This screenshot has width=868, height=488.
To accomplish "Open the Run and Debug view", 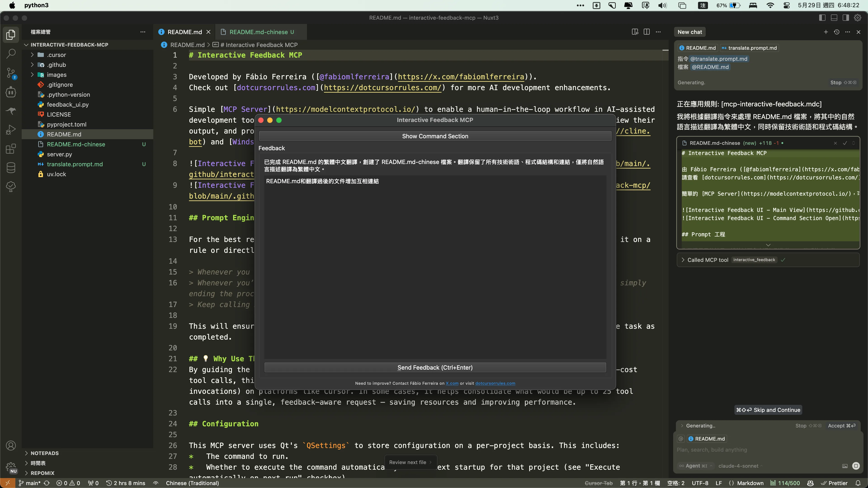I will point(11,130).
